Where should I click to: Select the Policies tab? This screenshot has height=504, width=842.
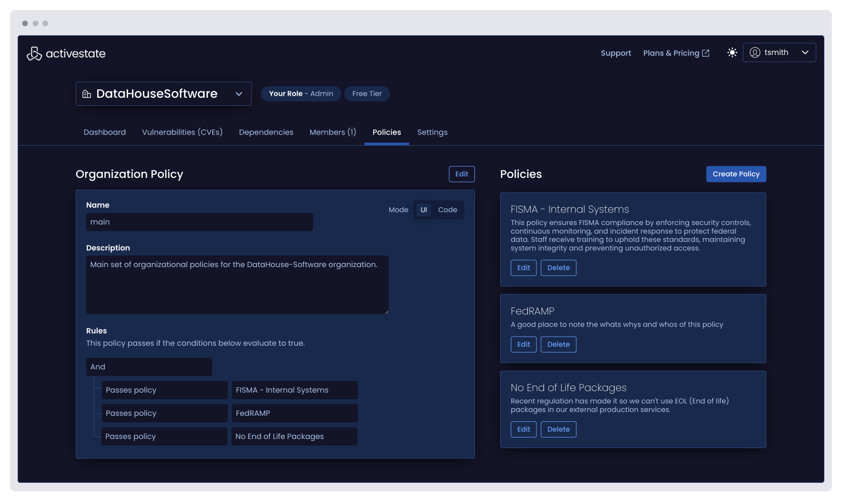[x=387, y=132]
